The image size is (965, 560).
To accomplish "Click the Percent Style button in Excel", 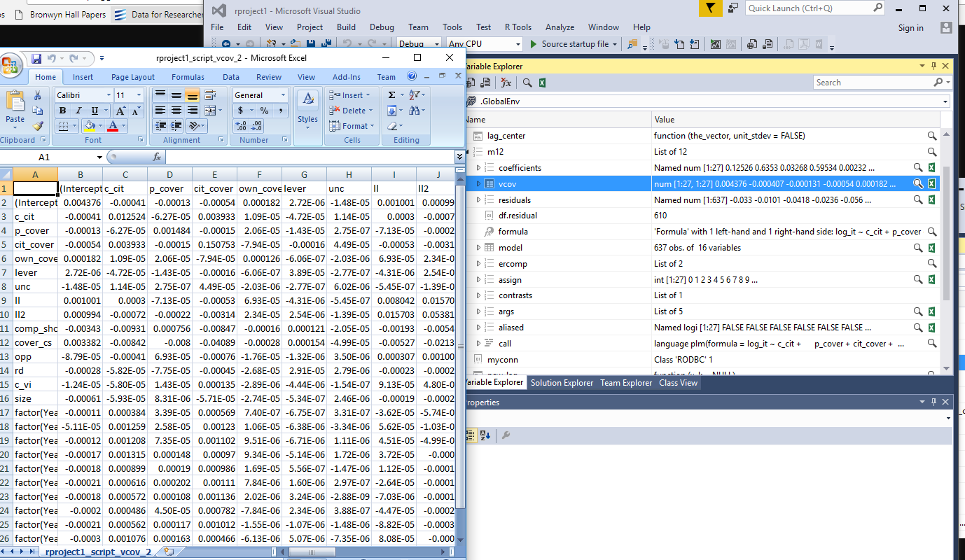I will click(x=264, y=111).
